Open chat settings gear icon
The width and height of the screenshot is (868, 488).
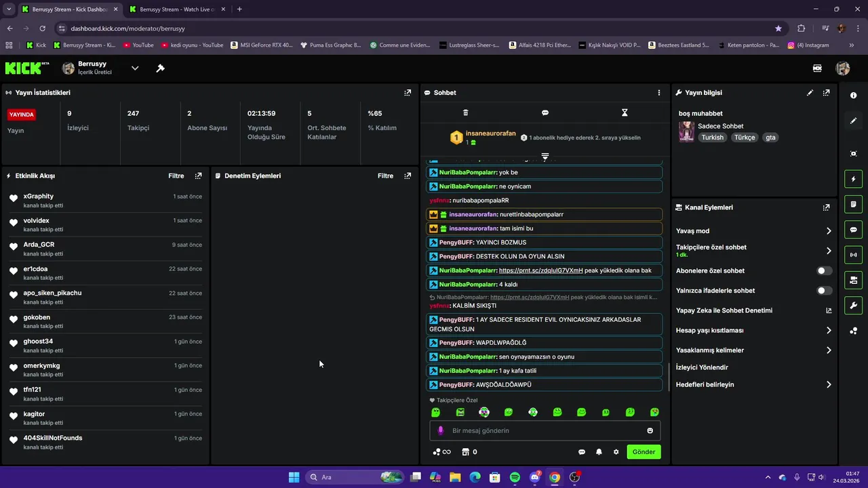(616, 452)
